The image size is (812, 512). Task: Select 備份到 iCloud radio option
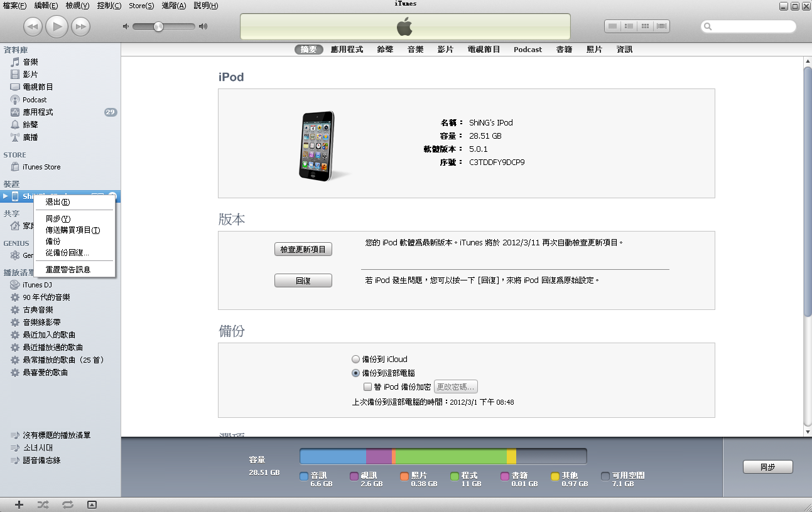[356, 360]
